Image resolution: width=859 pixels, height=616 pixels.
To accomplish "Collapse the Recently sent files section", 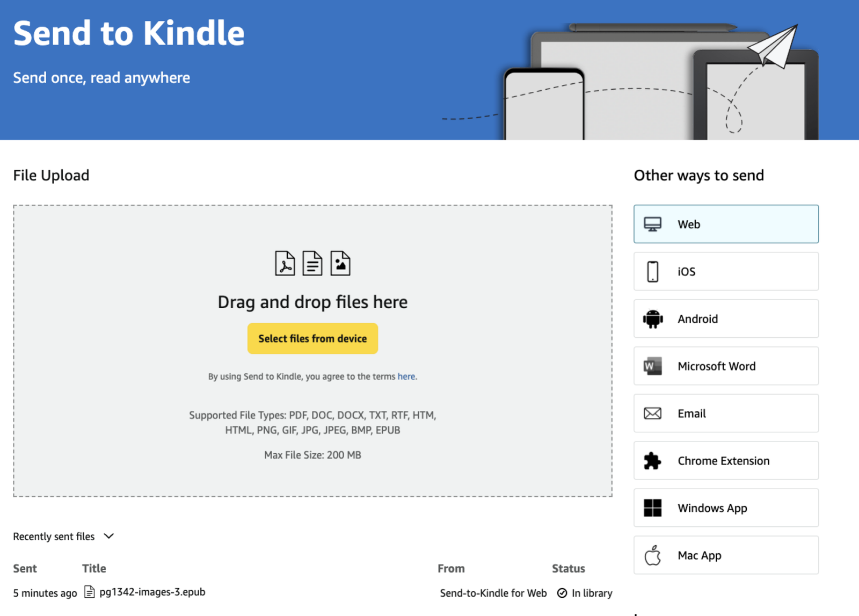I will coord(108,536).
